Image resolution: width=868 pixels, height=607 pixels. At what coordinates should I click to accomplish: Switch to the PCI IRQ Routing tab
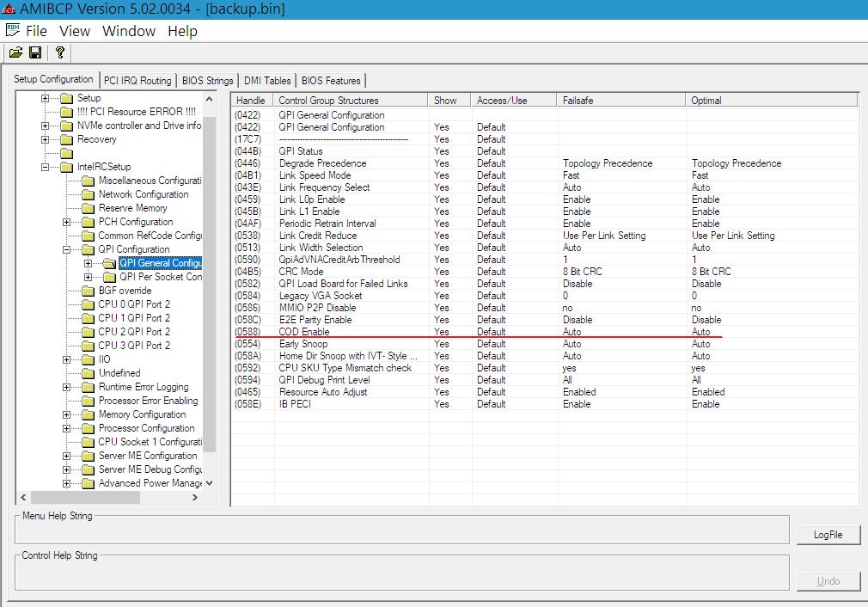(138, 81)
